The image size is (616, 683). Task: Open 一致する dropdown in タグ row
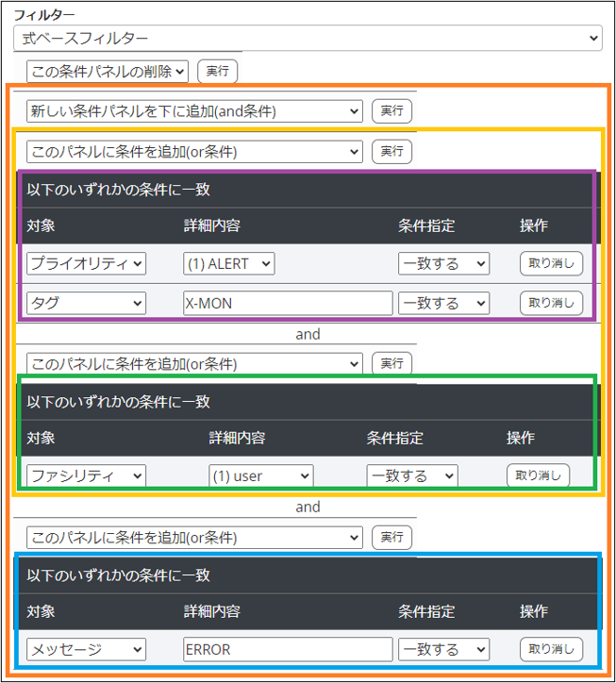(443, 303)
